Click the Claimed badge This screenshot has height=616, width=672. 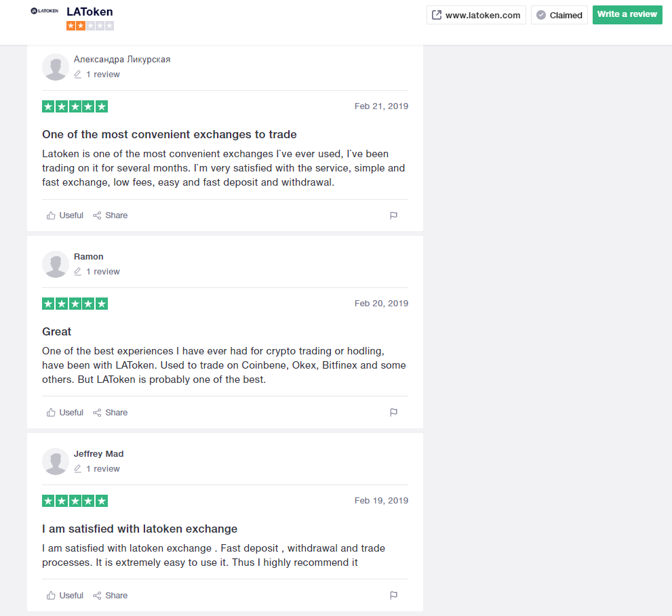pos(559,15)
